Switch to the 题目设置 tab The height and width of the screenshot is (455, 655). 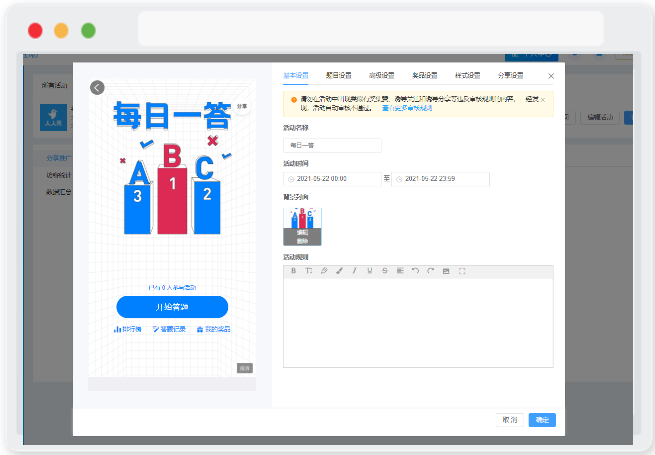point(339,76)
